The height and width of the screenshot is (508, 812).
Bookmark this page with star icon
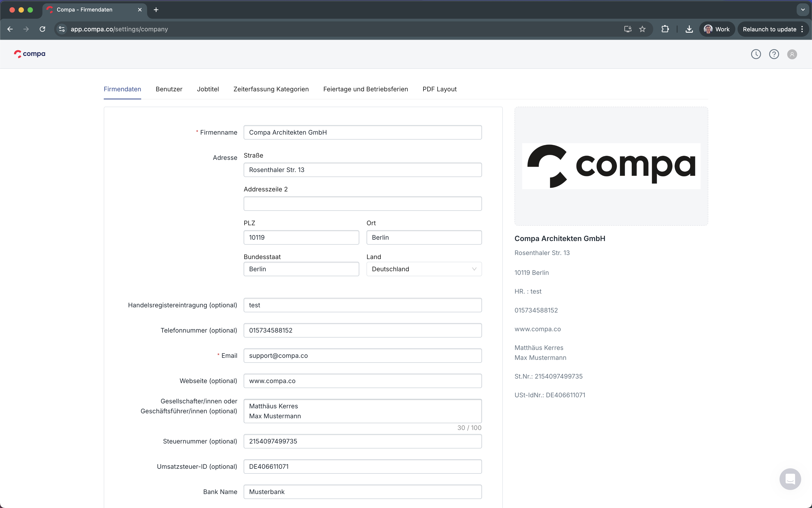click(x=642, y=29)
